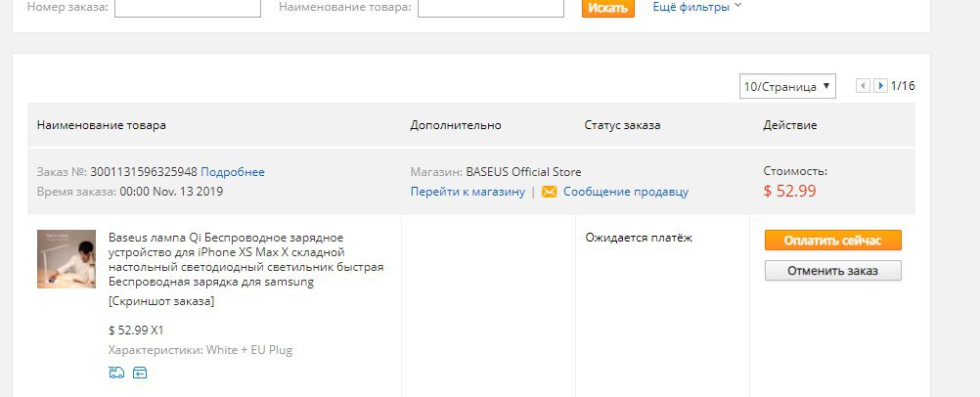Go to previous page arrow
Viewport: 980px width, 397px height.
point(864,86)
